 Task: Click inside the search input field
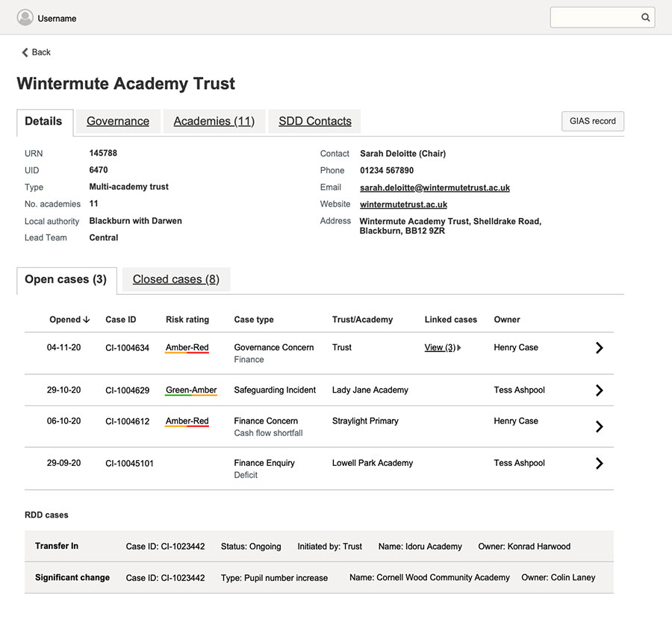pyautogui.click(x=597, y=17)
